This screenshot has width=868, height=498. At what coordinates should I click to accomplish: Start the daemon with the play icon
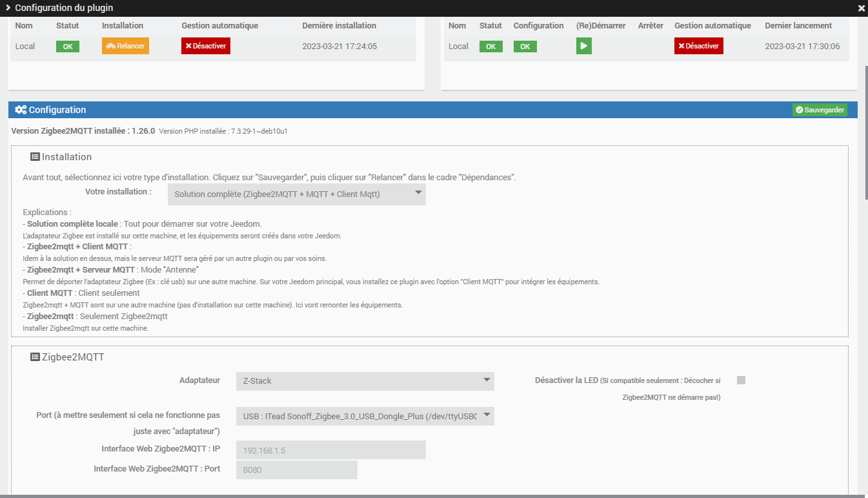click(584, 46)
